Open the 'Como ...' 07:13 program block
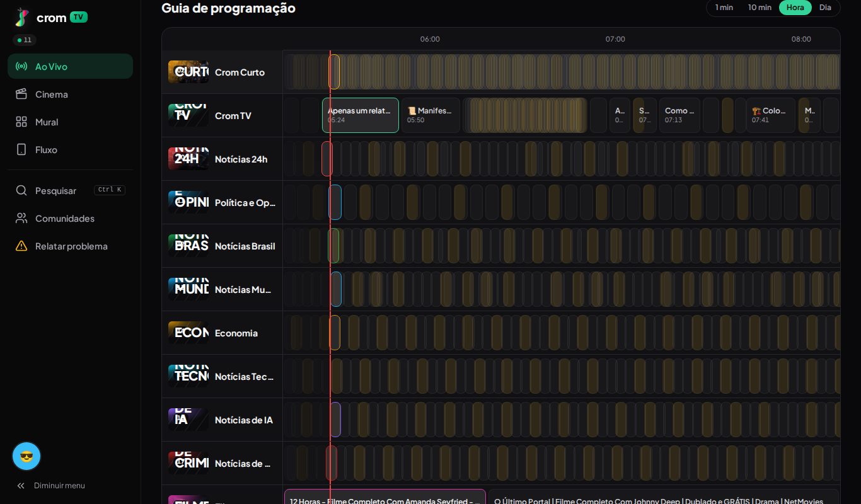Screen dimensions: 861x504 [x=679, y=115]
